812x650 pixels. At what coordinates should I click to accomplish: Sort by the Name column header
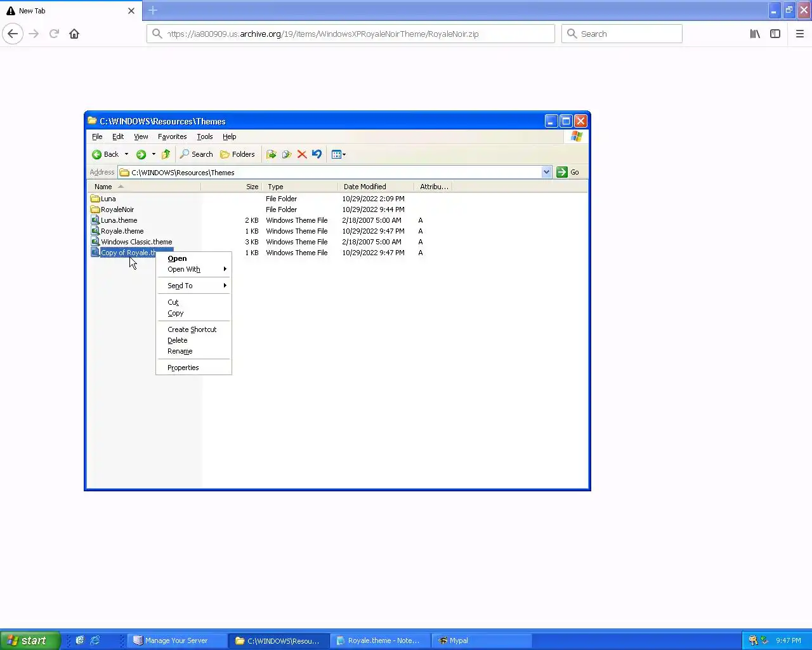click(144, 187)
